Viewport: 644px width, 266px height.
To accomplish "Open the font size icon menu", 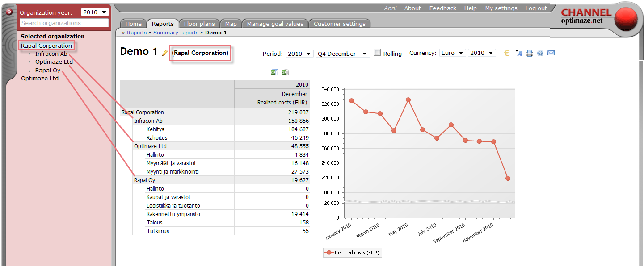I will (518, 53).
